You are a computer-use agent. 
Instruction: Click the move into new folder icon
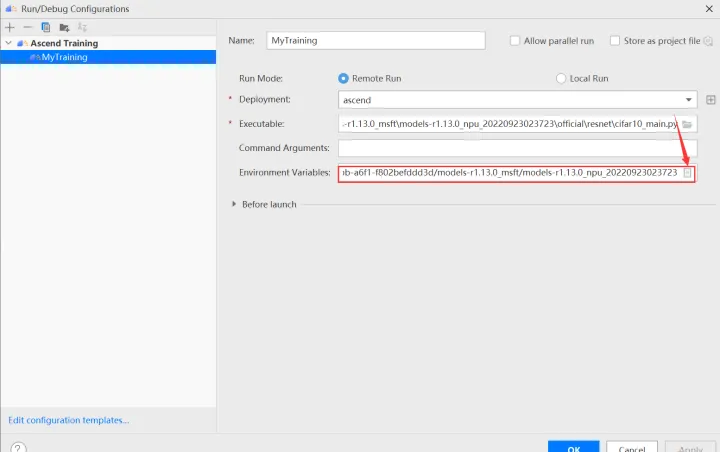tap(63, 27)
